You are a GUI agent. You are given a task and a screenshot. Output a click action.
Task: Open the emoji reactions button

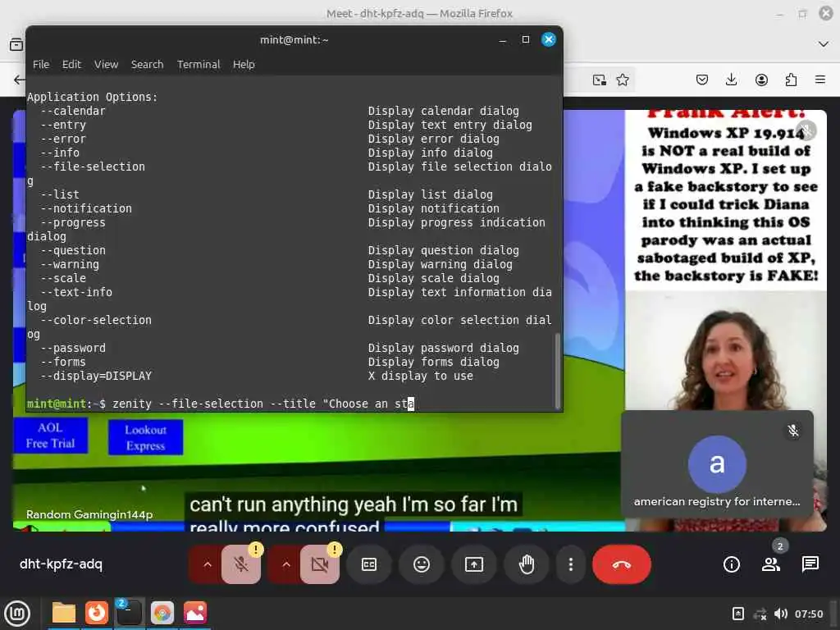coord(422,564)
